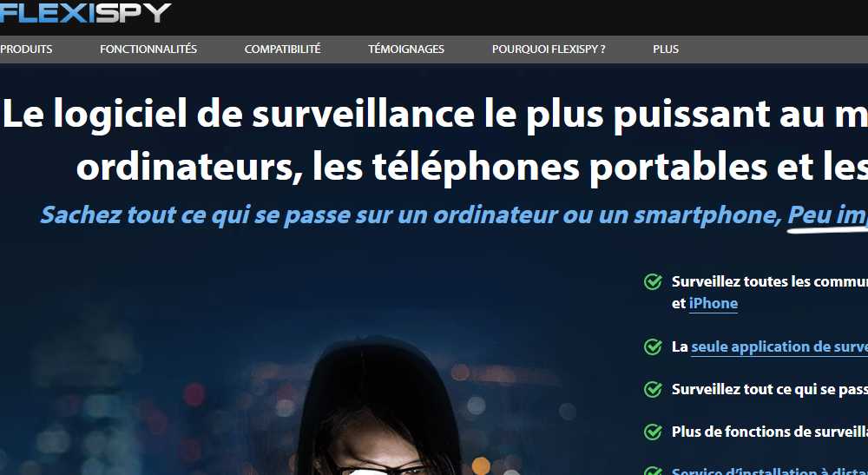Click the checkmark beside "Surveillez tout ce qui se pass"
This screenshot has width=868, height=475.
point(654,389)
